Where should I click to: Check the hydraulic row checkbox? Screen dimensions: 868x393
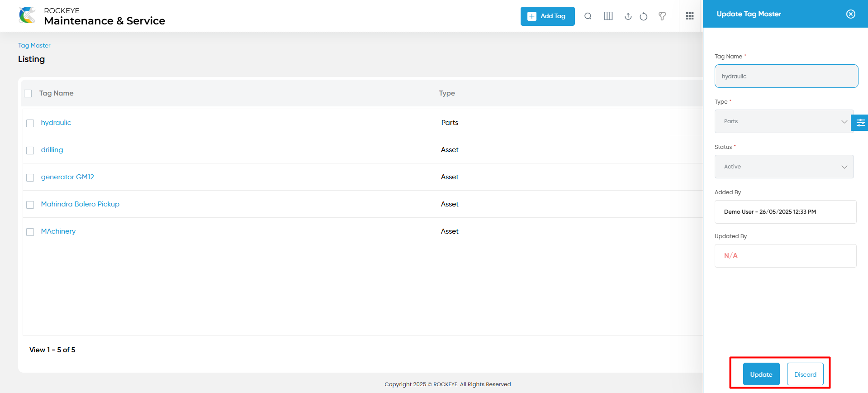[30, 123]
